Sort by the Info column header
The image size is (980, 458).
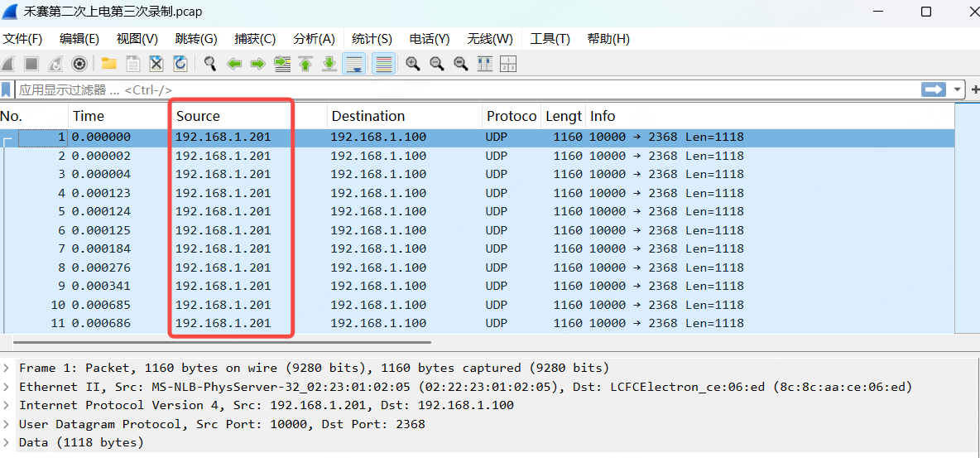pos(770,117)
